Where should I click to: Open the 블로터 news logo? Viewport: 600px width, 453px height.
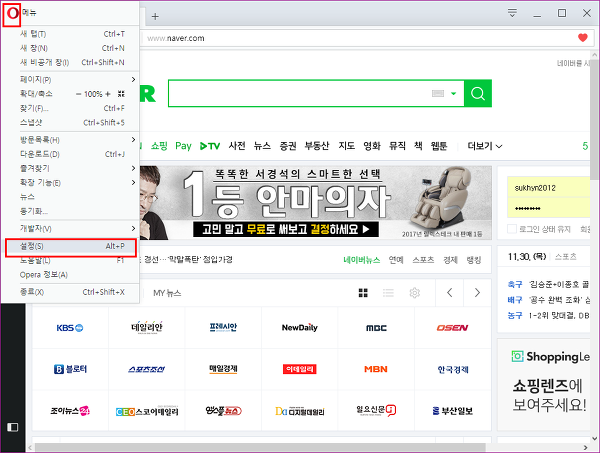[x=70, y=369]
